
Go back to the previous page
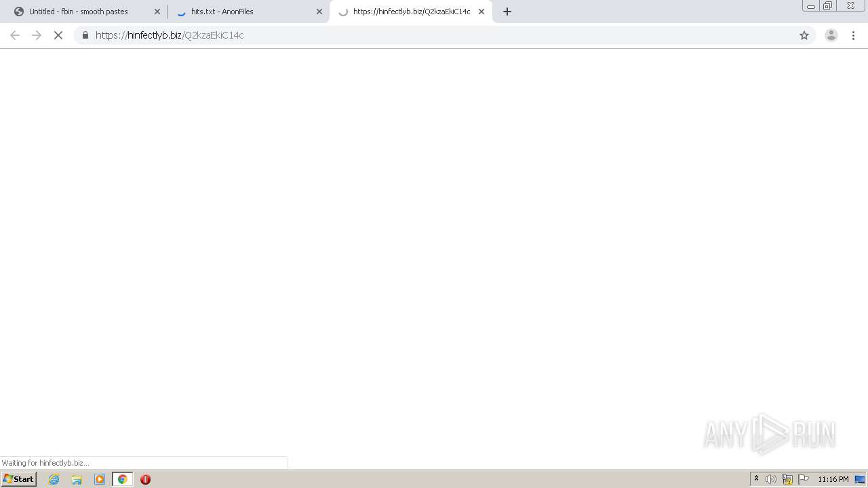(15, 35)
